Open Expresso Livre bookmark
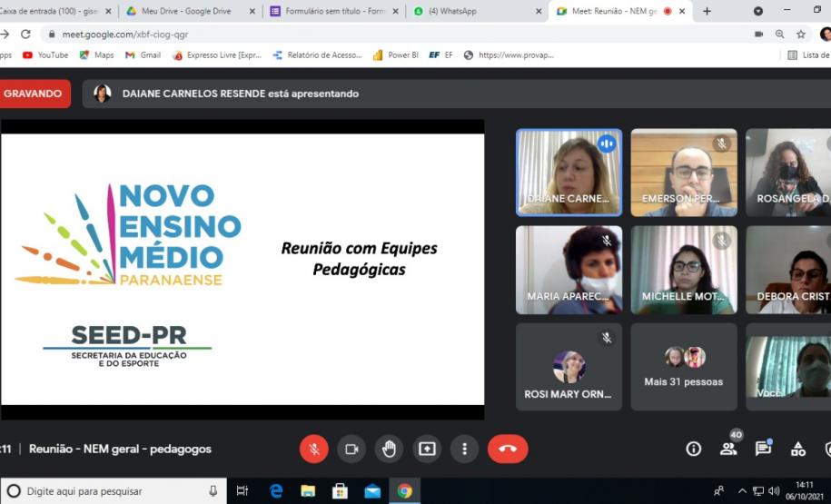 pyautogui.click(x=217, y=55)
